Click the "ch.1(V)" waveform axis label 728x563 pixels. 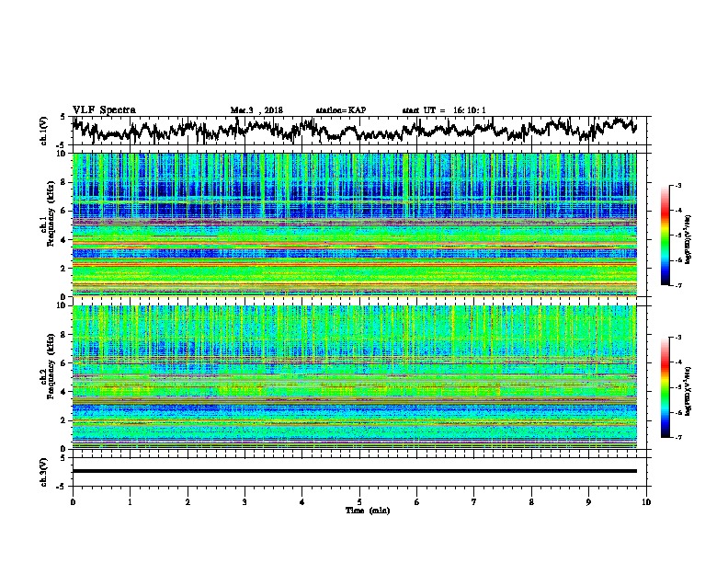coord(44,131)
